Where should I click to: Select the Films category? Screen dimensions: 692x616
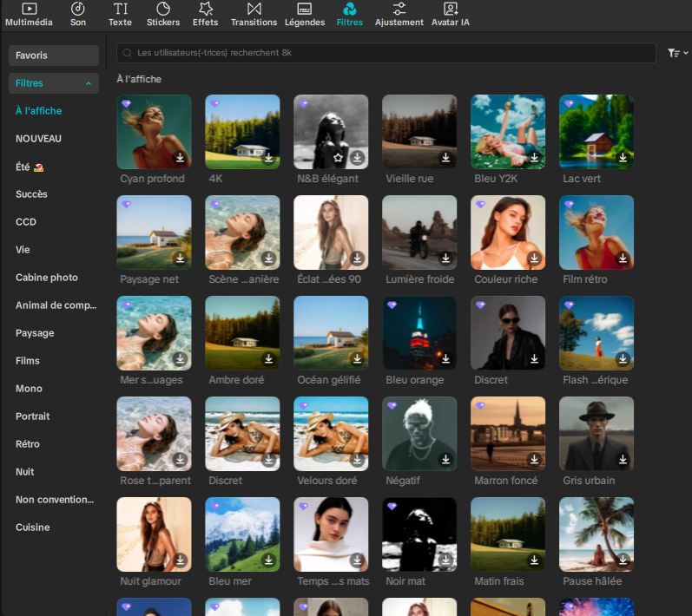tap(28, 361)
